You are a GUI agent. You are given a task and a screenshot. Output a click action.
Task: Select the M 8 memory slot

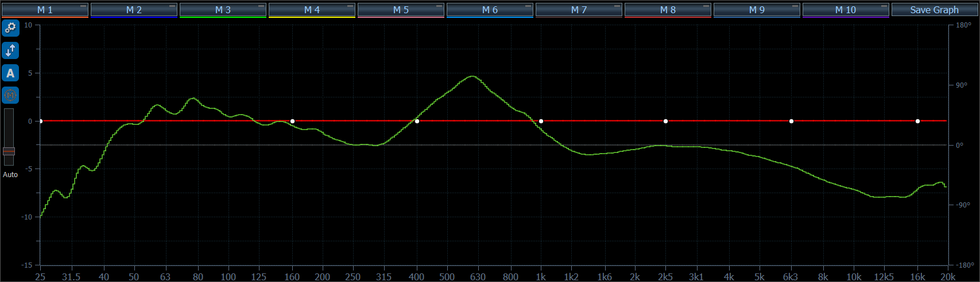pos(667,10)
